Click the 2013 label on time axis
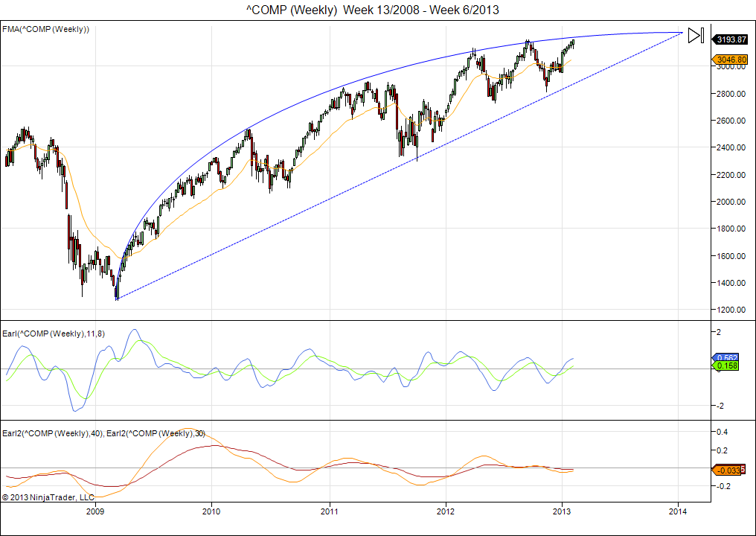This screenshot has width=756, height=536. pos(562,511)
